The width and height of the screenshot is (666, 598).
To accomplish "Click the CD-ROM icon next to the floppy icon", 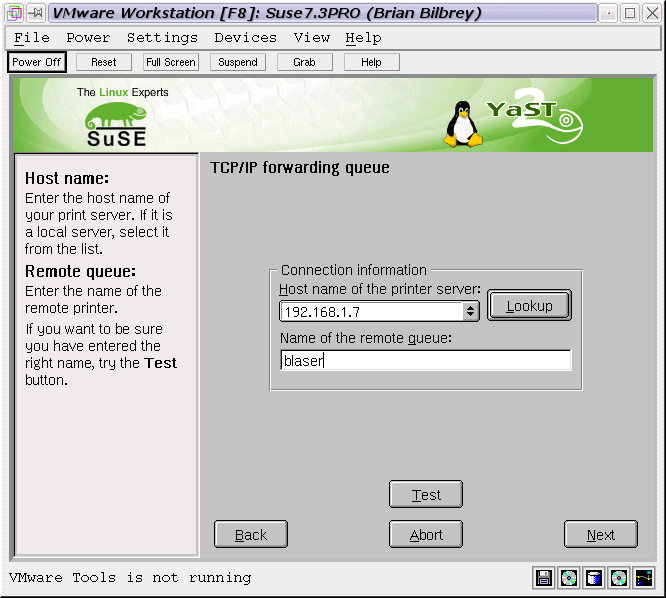I will point(569,578).
